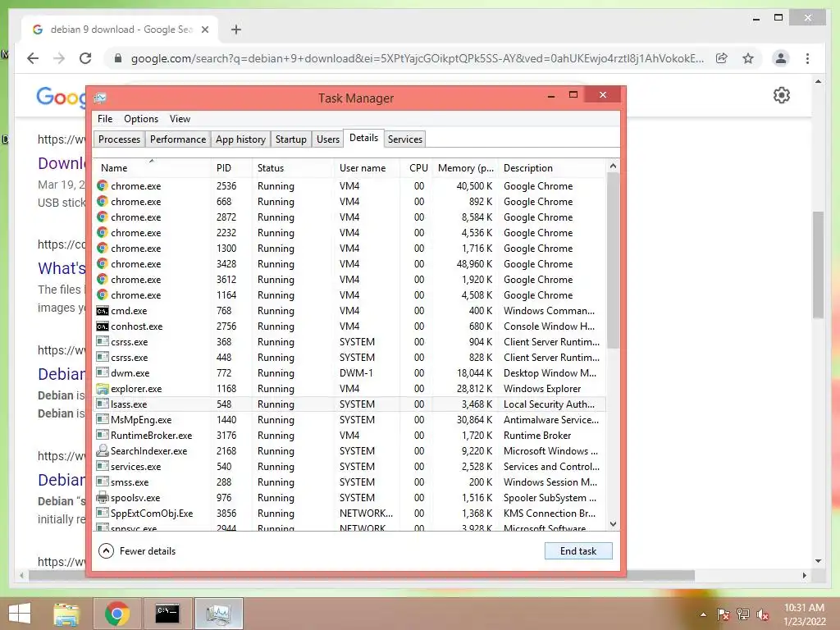Screen dimensions: 840x630
Task: Open File Explorer from the taskbar
Action: pos(66,614)
